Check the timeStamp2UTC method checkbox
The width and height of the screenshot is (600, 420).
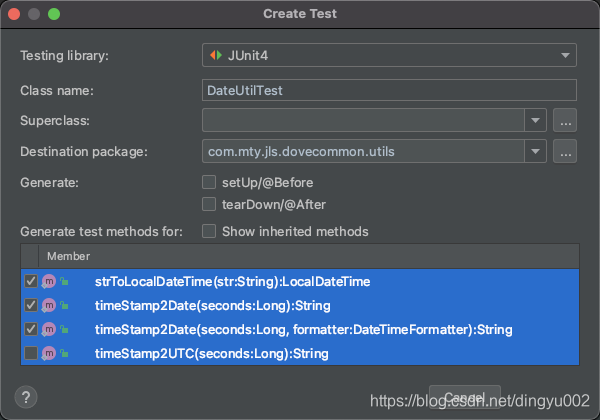(31, 353)
